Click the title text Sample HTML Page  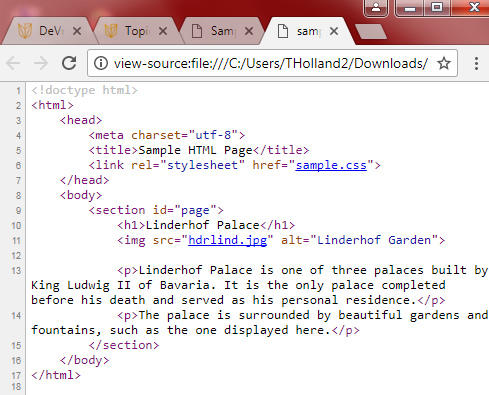pos(195,150)
